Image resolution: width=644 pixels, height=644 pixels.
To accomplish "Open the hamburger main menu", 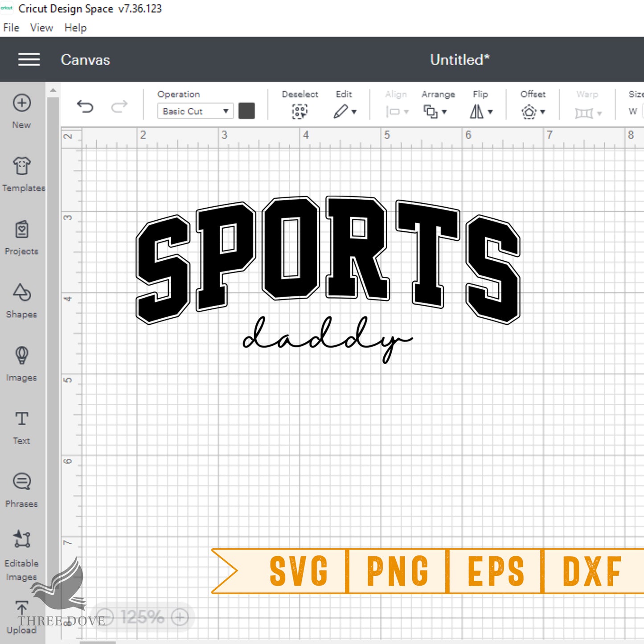I will [x=29, y=59].
